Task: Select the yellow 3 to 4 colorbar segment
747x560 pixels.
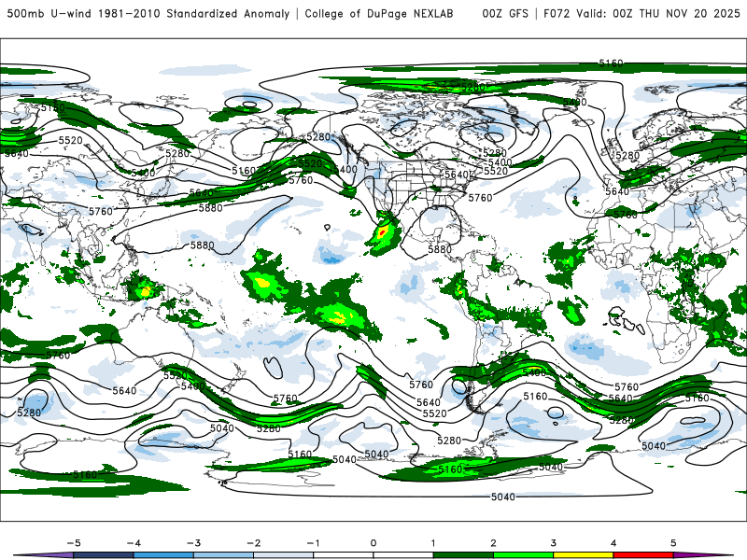Action: (x=583, y=555)
